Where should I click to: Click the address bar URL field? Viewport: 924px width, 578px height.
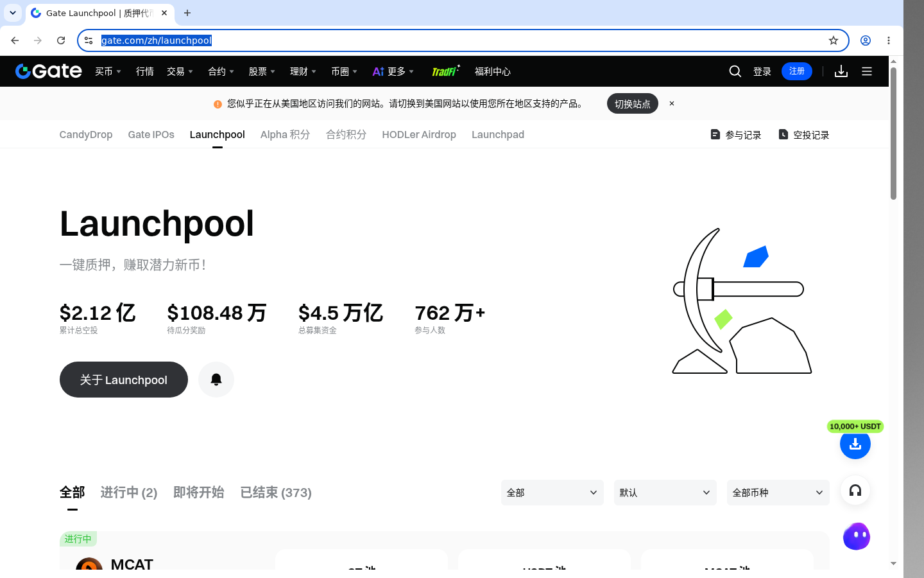[x=462, y=40]
